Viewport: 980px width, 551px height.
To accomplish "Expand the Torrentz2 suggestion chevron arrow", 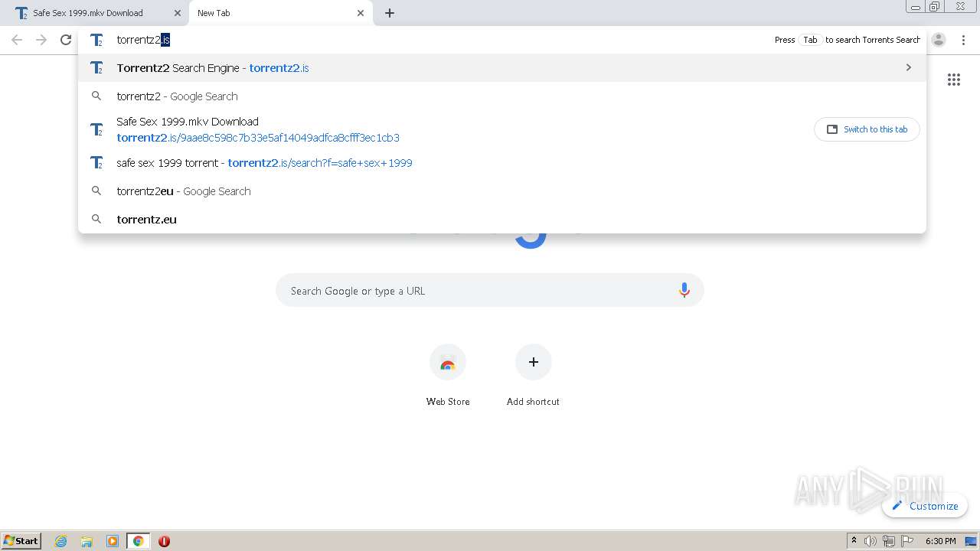I will click(x=909, y=67).
